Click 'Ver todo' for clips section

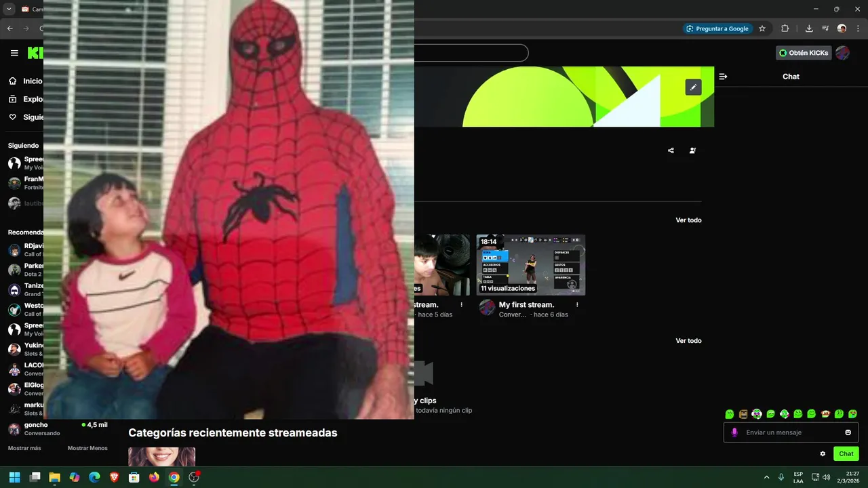pyautogui.click(x=688, y=341)
